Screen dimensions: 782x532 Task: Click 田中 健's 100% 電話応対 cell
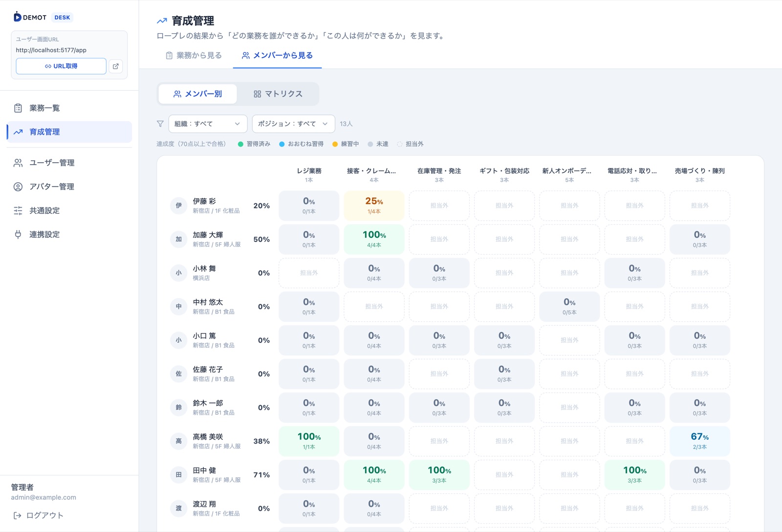click(x=635, y=475)
